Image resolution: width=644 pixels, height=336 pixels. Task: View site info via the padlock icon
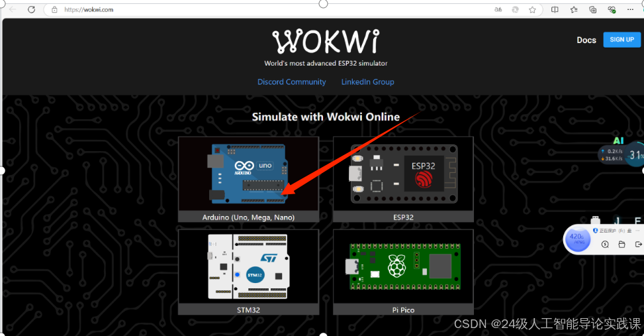point(54,9)
